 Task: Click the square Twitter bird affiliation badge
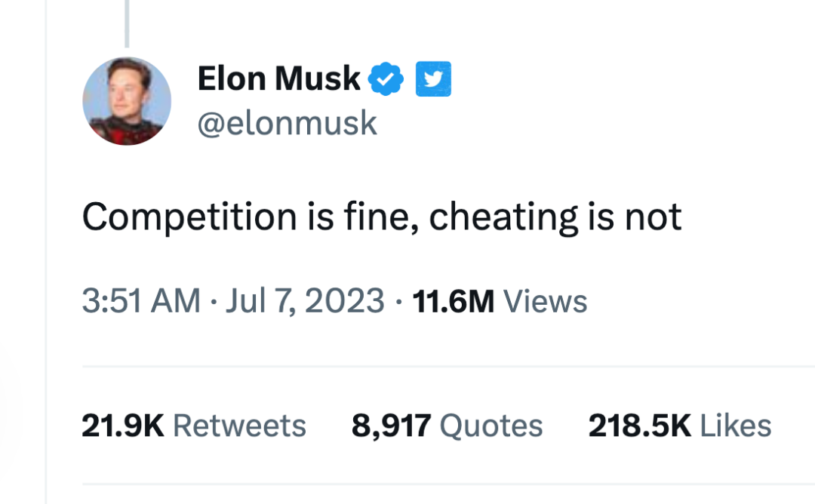[x=433, y=79]
